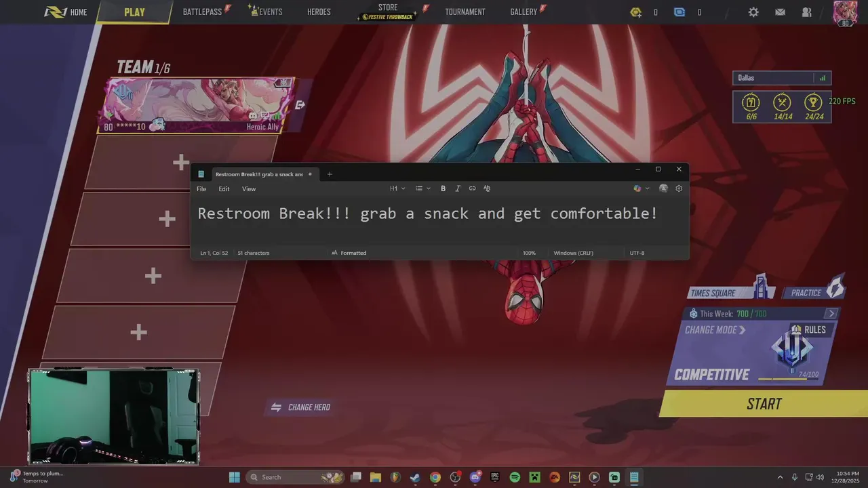This screenshot has width=868, height=488.
Task: Click into the Notepad text area
Action: pyautogui.click(x=439, y=222)
